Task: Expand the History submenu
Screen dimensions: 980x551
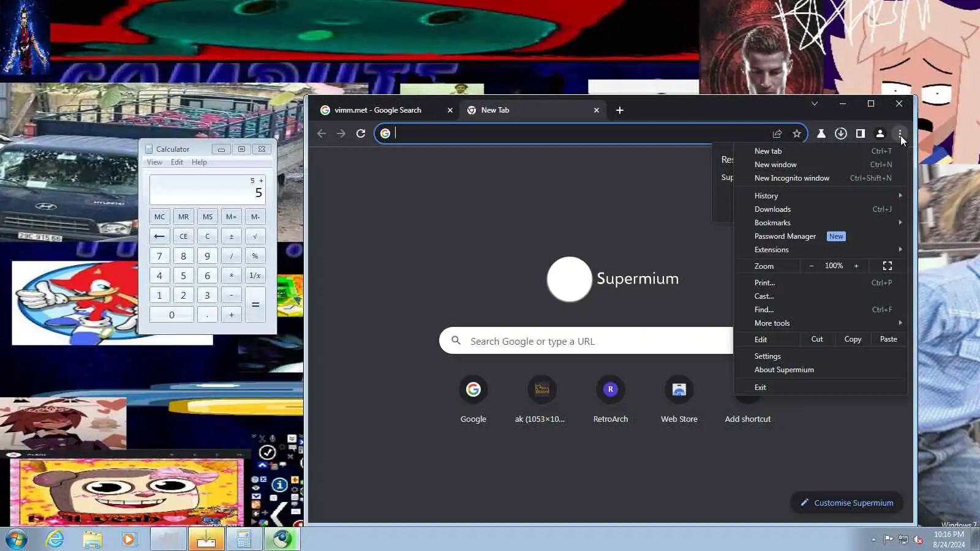Action: click(x=821, y=196)
